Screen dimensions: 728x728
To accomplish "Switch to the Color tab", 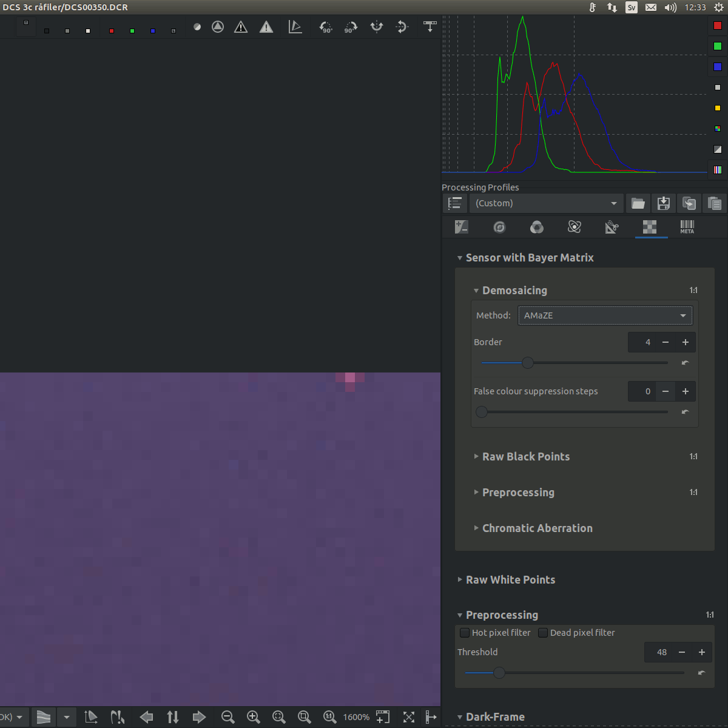I will pos(536,227).
